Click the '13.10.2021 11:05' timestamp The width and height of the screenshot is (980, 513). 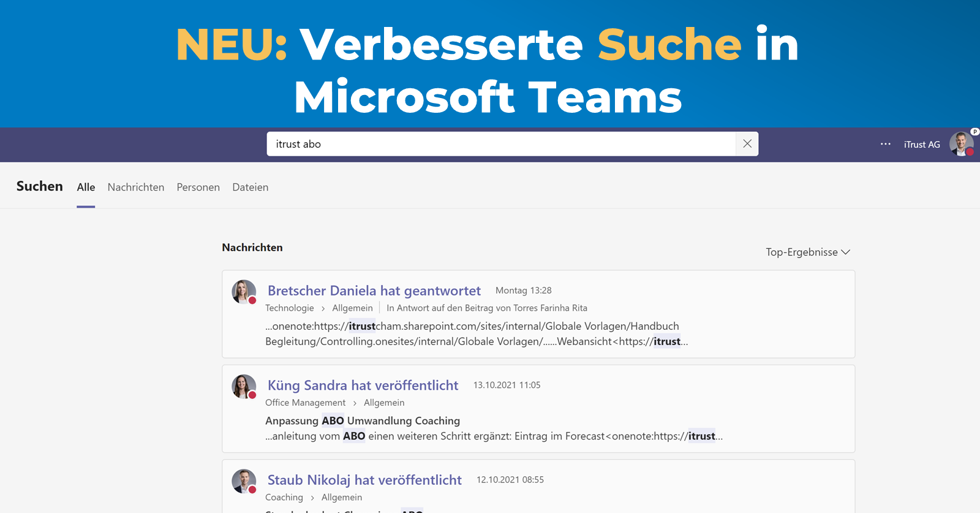pyautogui.click(x=507, y=385)
